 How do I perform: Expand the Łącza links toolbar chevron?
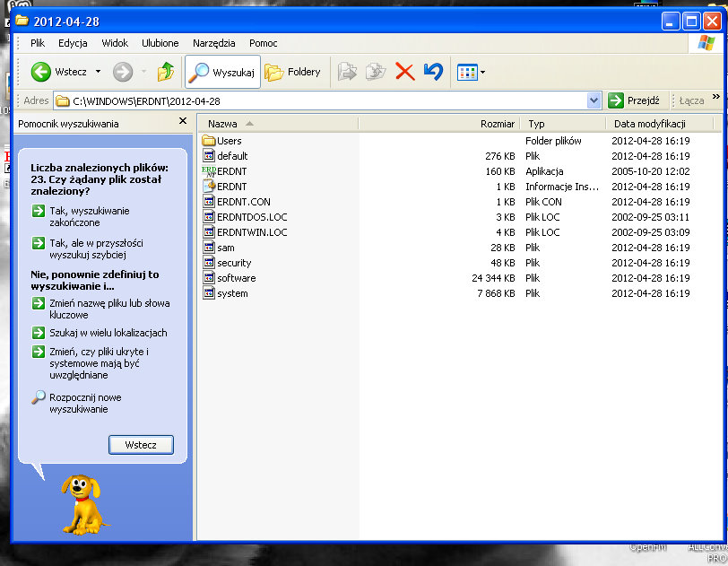click(x=716, y=97)
